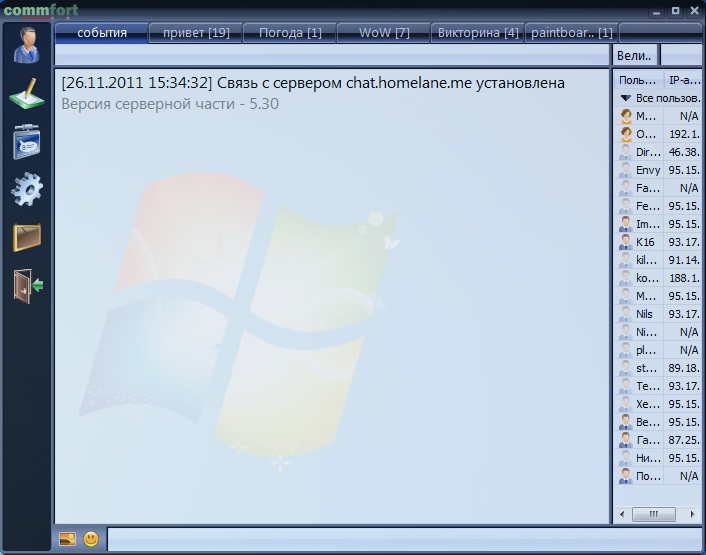The image size is (706, 555).
Task: Open the 'Погода [1]' channel tab
Action: (290, 33)
